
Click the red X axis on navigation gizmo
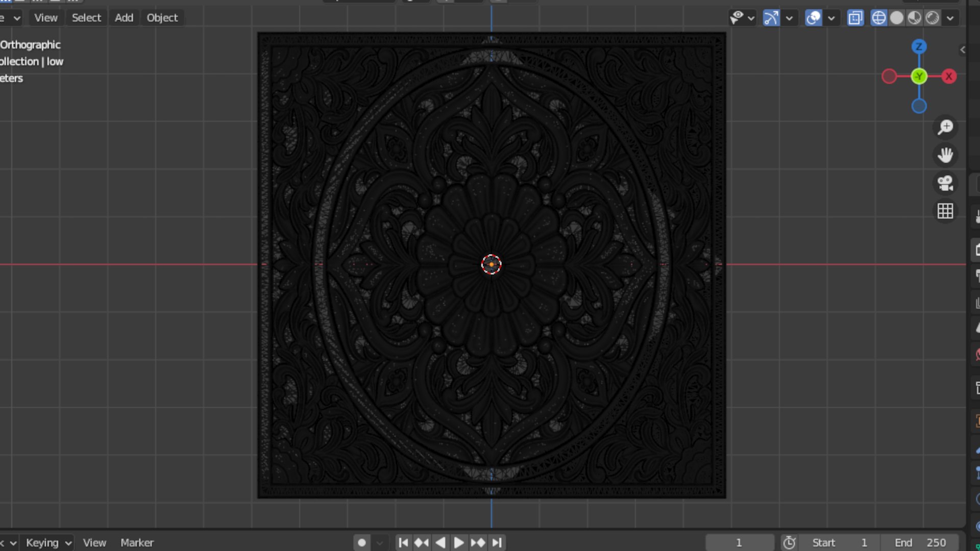pos(949,77)
